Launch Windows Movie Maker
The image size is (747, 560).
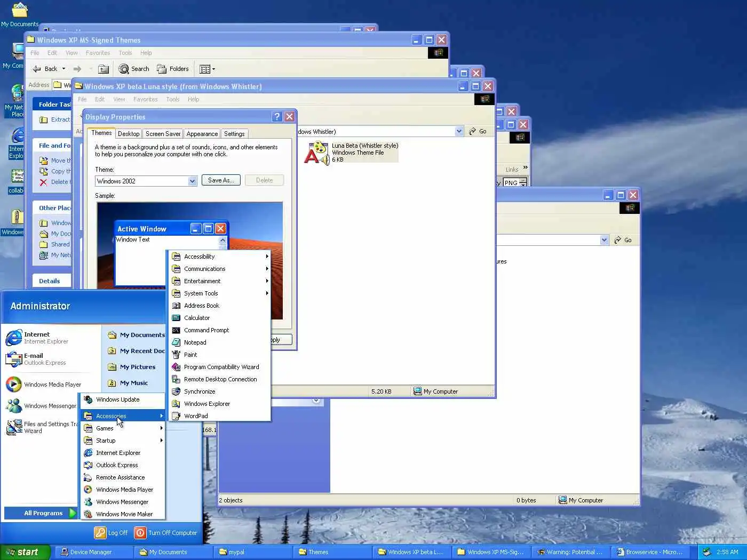pyautogui.click(x=123, y=514)
